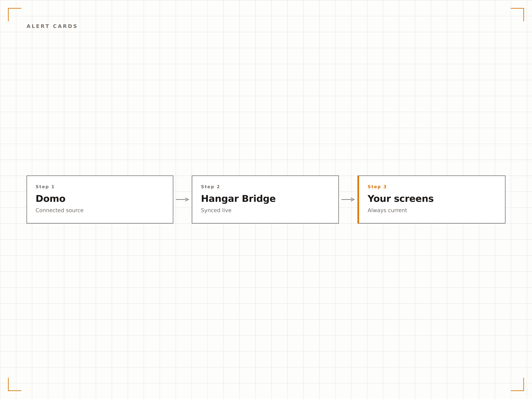Click the 'Your screens' title text

click(400, 199)
